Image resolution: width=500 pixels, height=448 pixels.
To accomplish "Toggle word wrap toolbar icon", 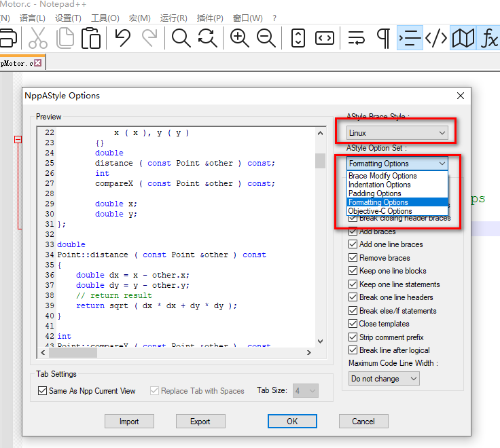I will tap(356, 38).
